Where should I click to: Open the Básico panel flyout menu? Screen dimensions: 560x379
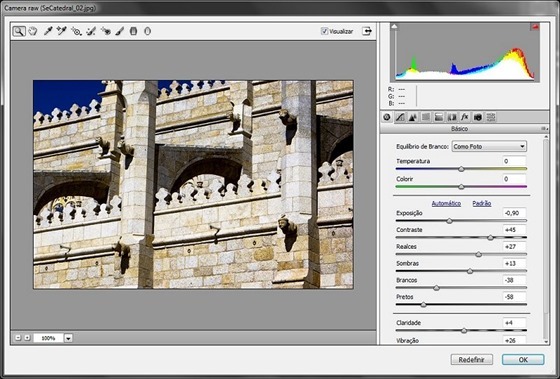544,129
